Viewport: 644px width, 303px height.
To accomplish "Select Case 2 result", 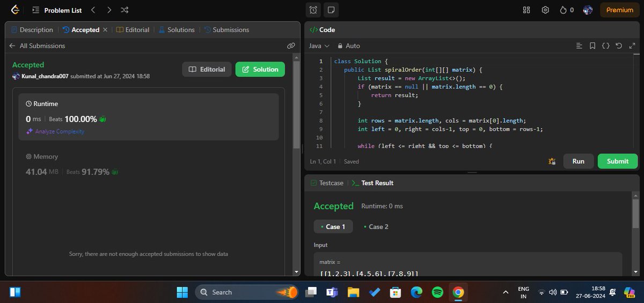I will 376,227.
